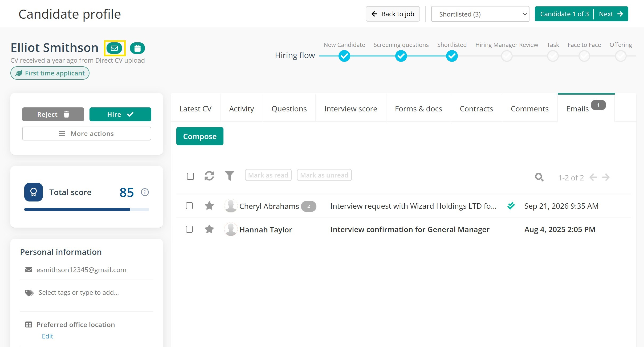Click the Total score info icon
Image resolution: width=644 pixels, height=347 pixels.
pyautogui.click(x=145, y=192)
